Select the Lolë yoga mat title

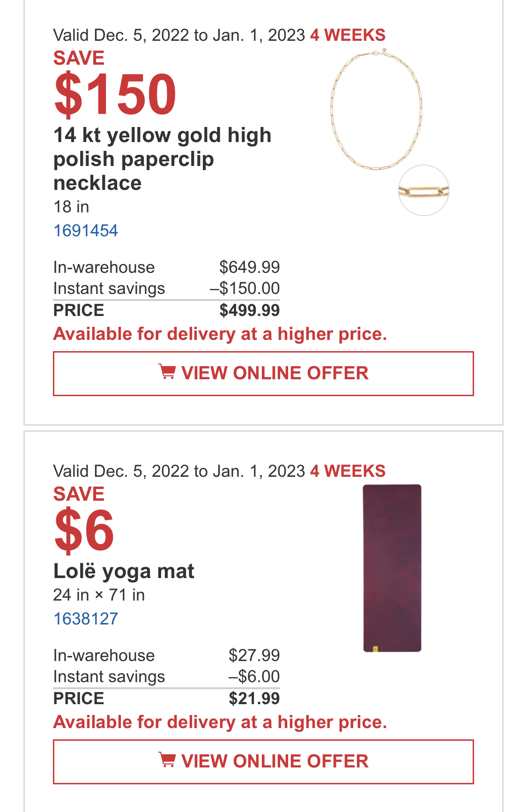click(x=124, y=571)
